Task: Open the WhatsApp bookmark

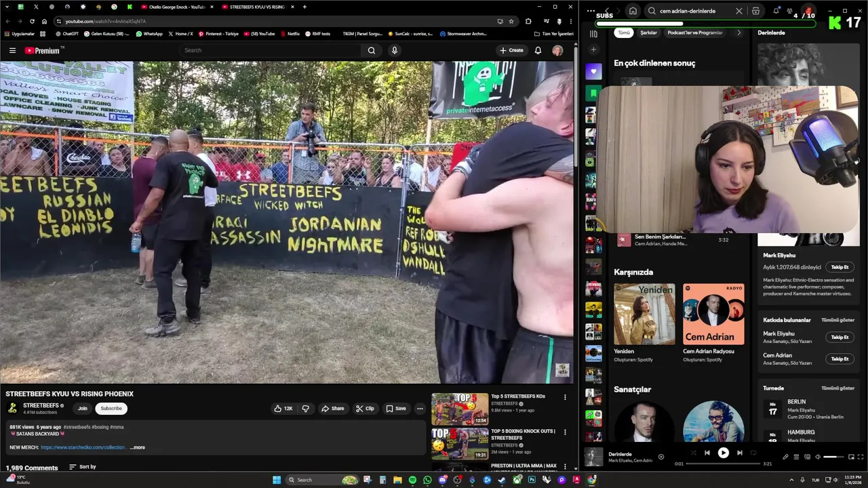Action: (x=149, y=34)
